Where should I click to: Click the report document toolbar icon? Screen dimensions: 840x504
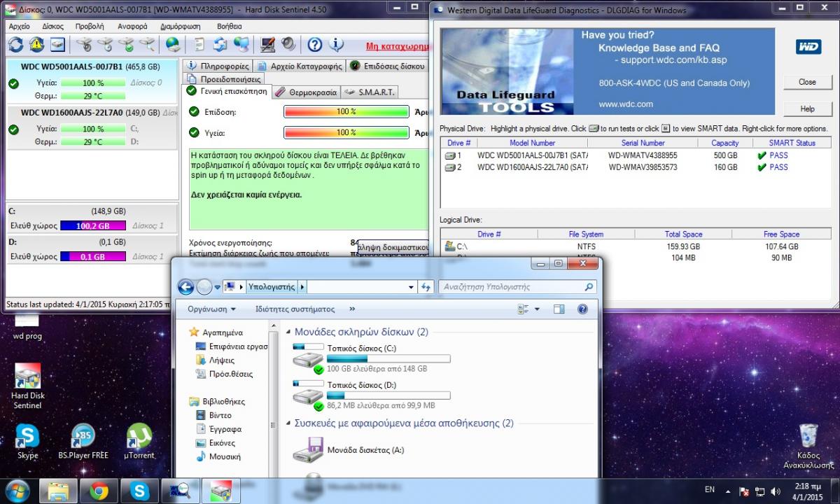(x=199, y=45)
